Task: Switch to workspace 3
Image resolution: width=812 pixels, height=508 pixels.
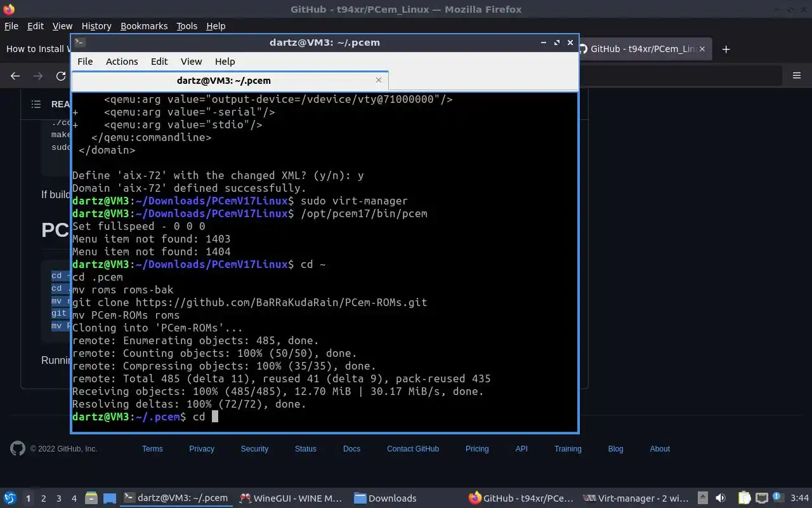Action: 58,498
